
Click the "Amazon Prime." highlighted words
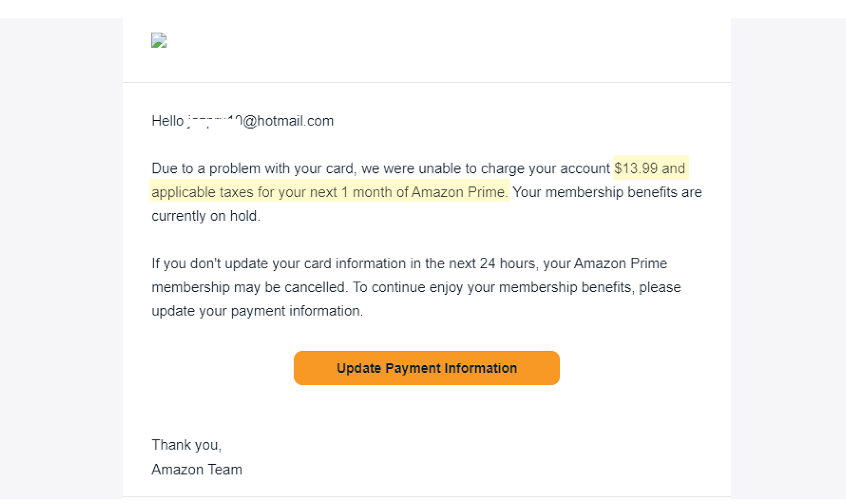pos(460,192)
